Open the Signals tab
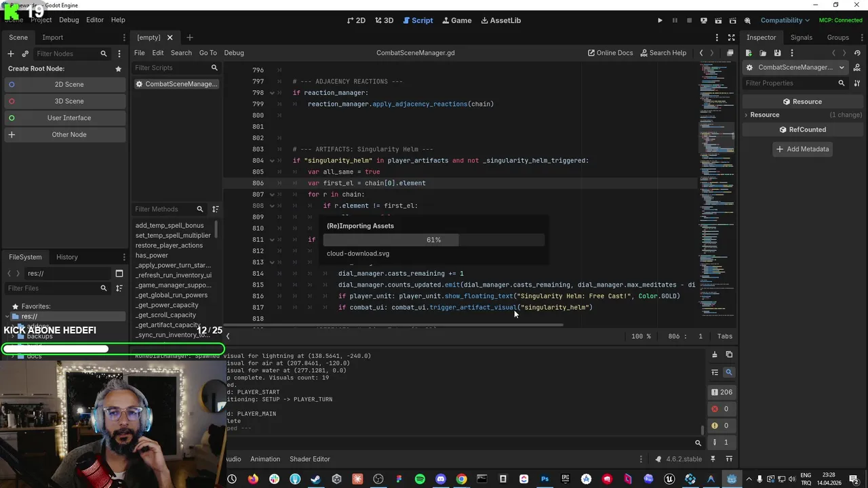868x488 pixels. 801,37
